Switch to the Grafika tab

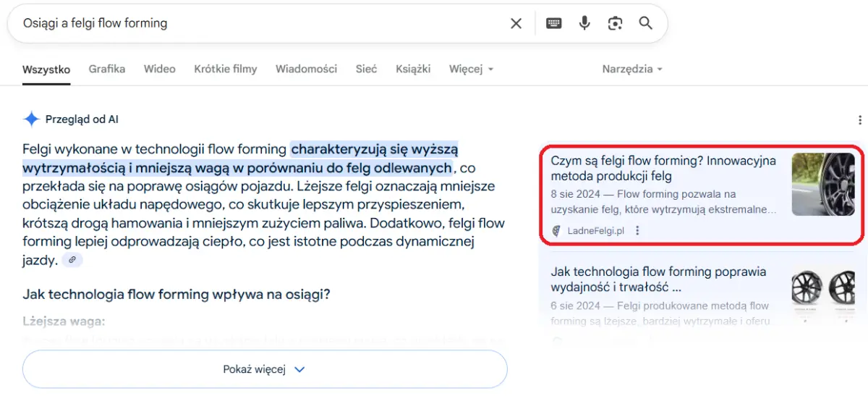tap(107, 69)
